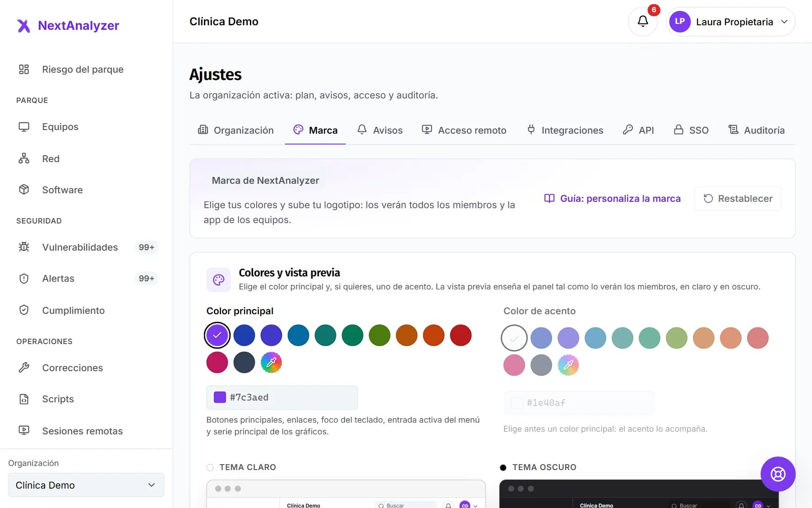Click the palette icon beside Colores y vista previa
Screen dimensions: 812x508
tap(219, 280)
